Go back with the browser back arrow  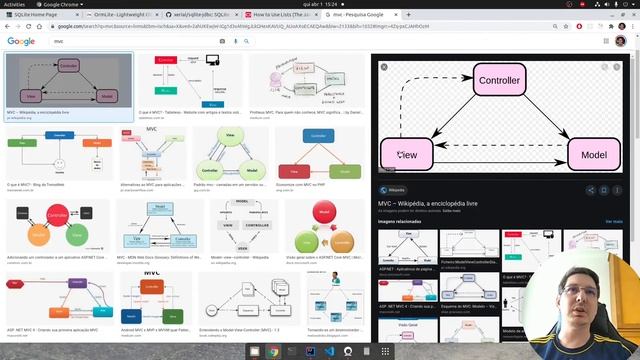pos(7,26)
